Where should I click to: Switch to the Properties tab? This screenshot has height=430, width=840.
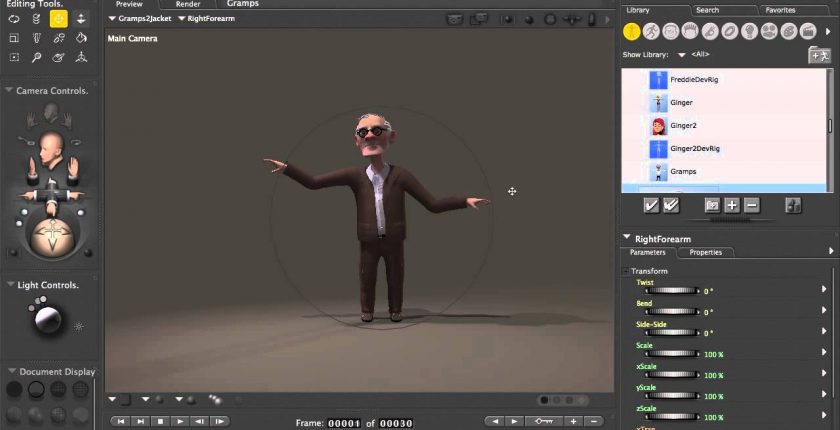click(706, 252)
